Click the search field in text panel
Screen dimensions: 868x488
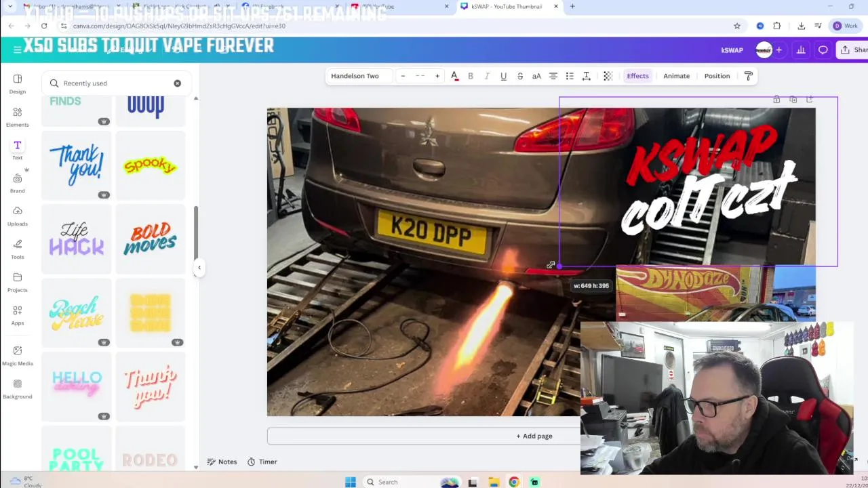(x=116, y=83)
